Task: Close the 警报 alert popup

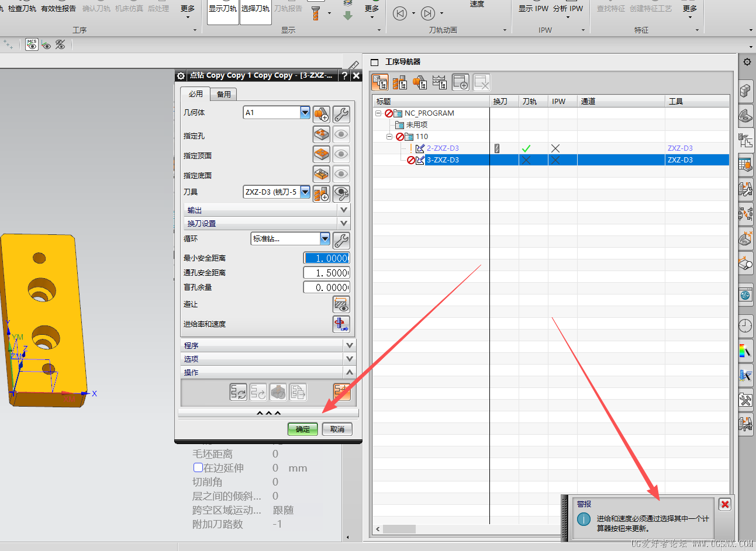Action: click(x=725, y=504)
